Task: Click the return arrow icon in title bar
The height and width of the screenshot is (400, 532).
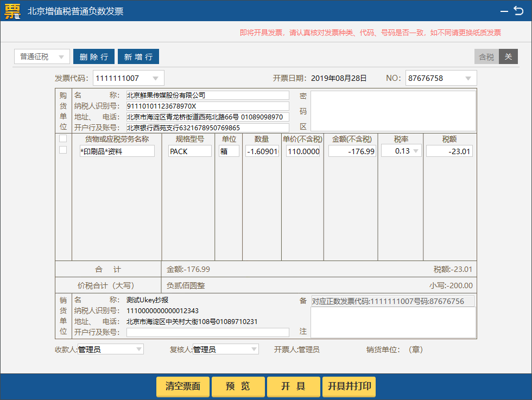Action: pos(518,11)
